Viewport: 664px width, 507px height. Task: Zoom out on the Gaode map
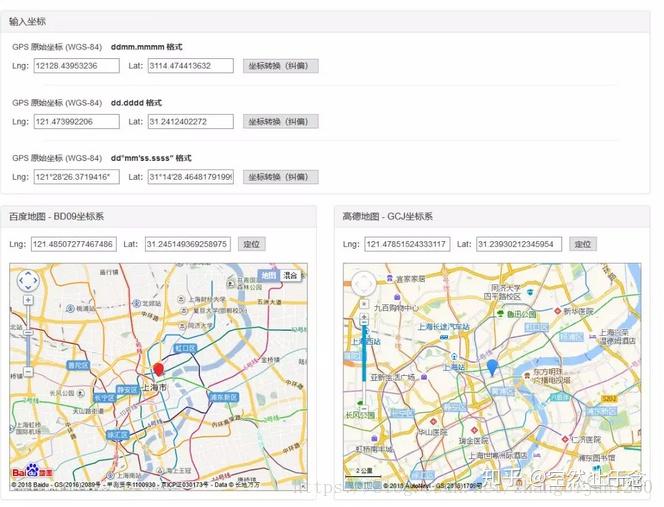click(x=364, y=409)
